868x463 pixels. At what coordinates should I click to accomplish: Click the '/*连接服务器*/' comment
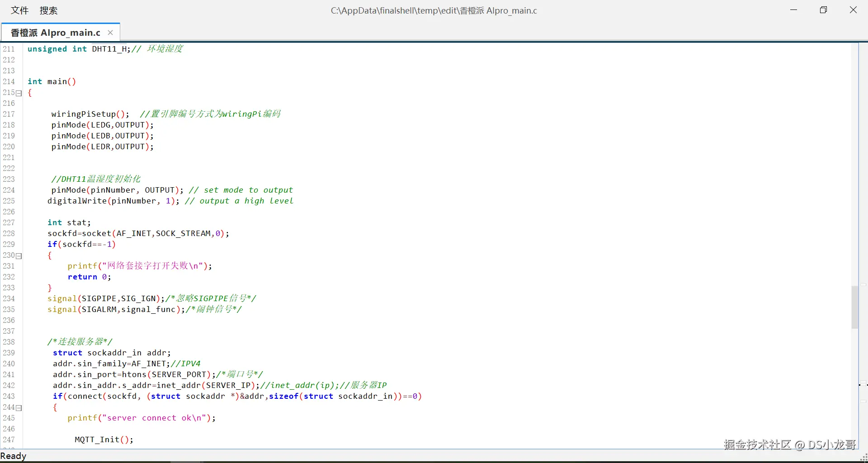coord(80,342)
